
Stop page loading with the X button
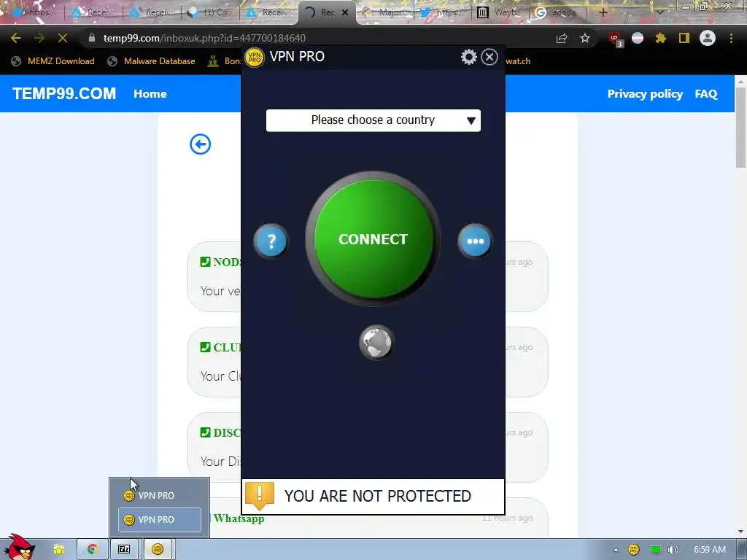63,38
